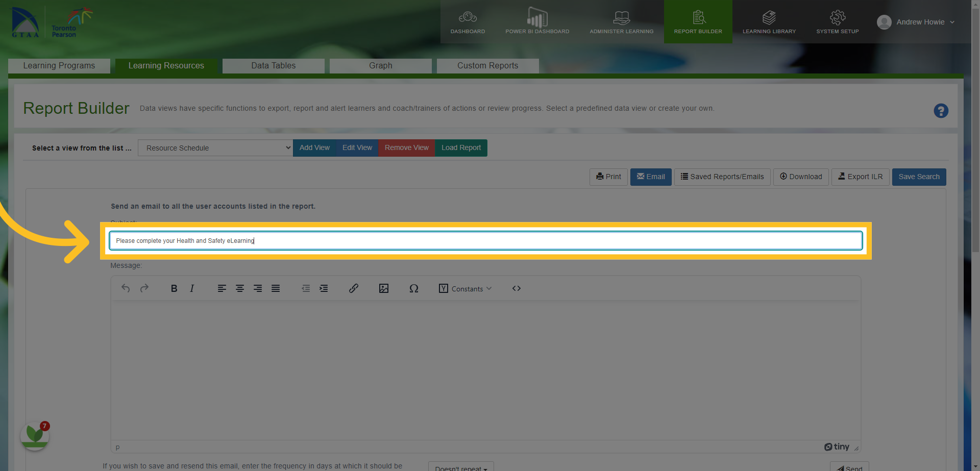Screen dimensions: 980x471
Task: Open the source code view icon
Action: 517,288
